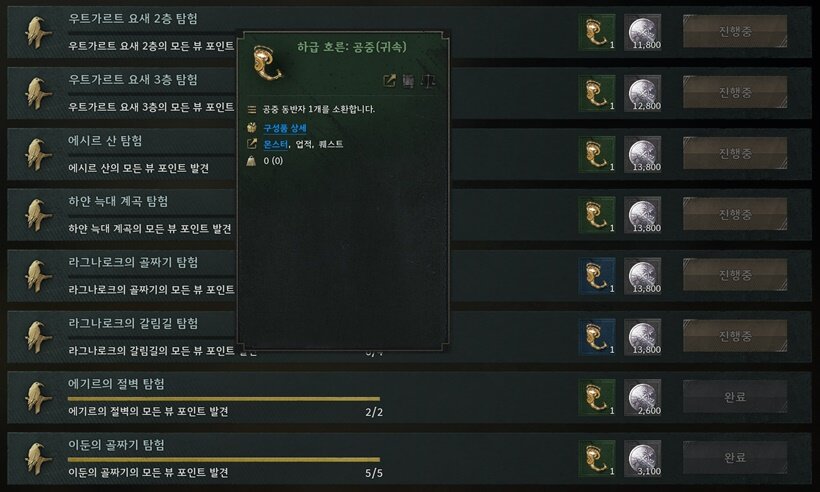Click the horn reward icon for 우트가르트 요새 2층
Image resolution: width=820 pixels, height=492 pixels.
click(597, 32)
